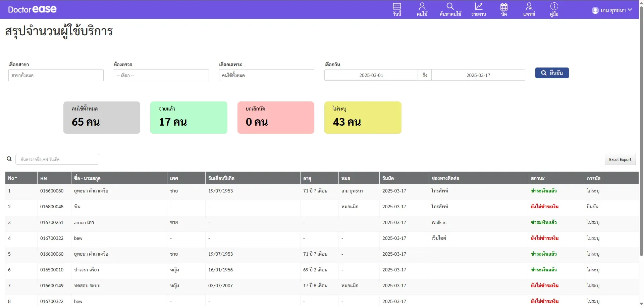
Task: Open the Appointments calendar icon
Action: coord(504,9)
